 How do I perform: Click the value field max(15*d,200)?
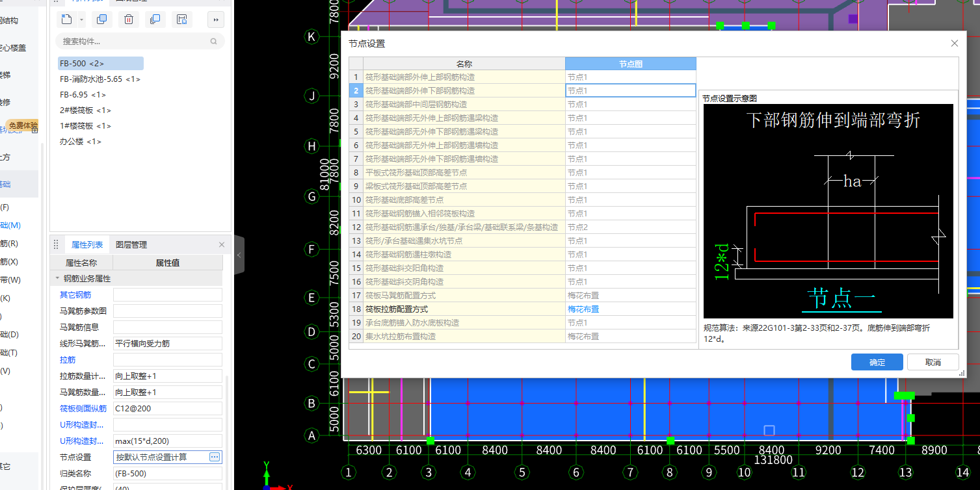coord(168,441)
